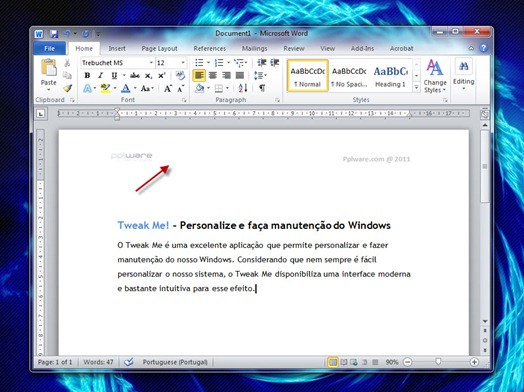The width and height of the screenshot is (524, 392).
Task: Apply superscript formatting
Action: (162, 76)
